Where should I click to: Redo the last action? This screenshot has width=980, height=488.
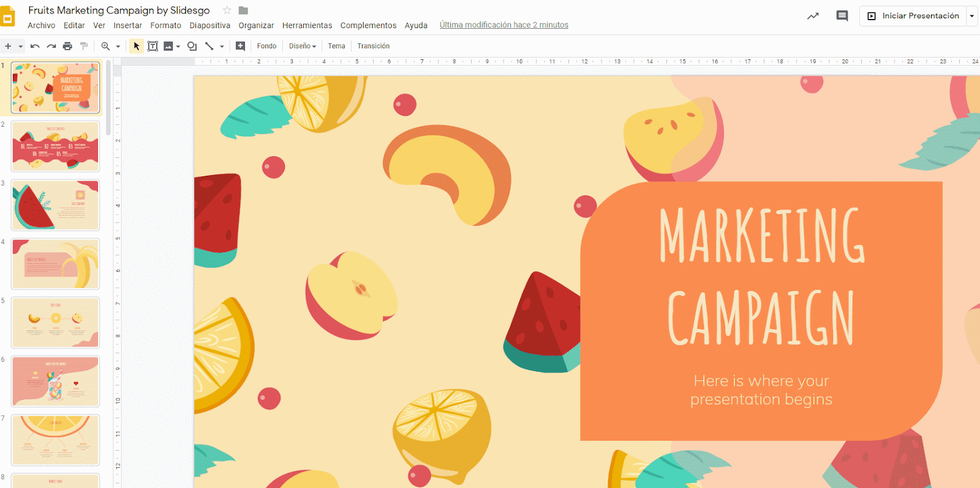coord(51,46)
